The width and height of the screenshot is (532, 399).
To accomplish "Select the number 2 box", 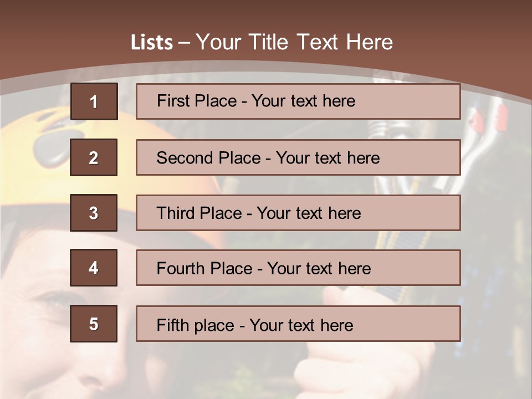I will [x=94, y=157].
